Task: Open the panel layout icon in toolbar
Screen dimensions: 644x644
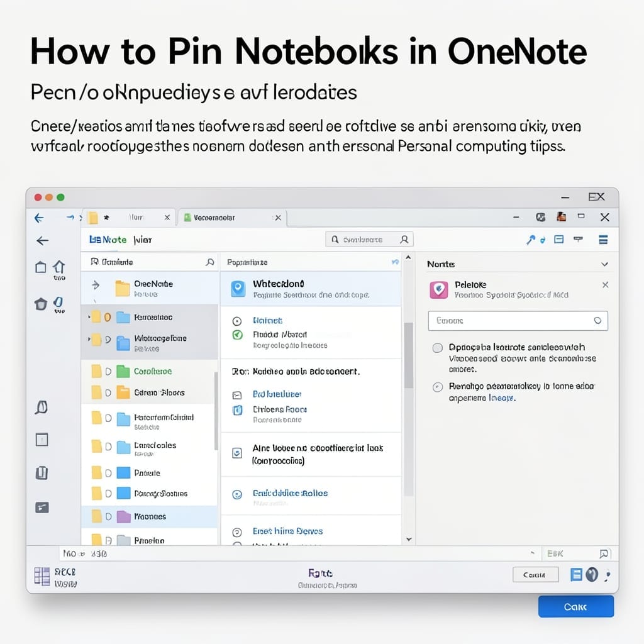Action: [559, 240]
